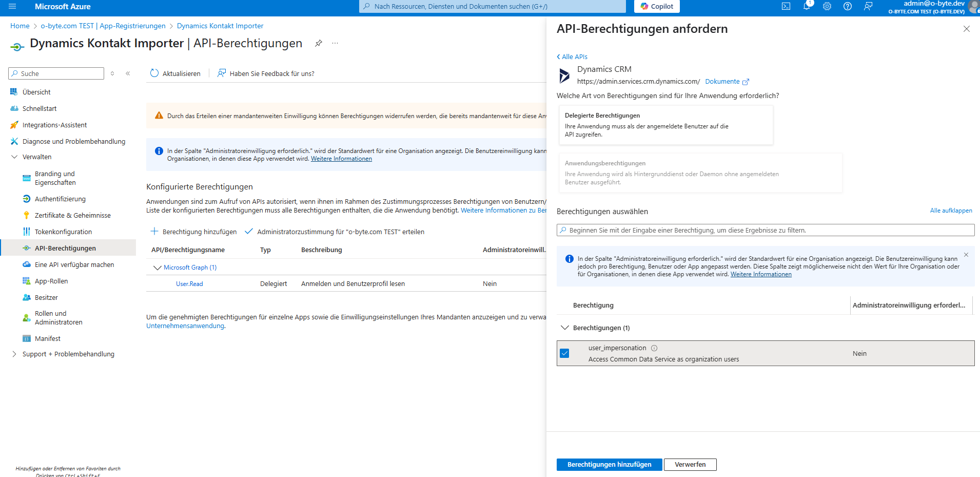Open Zertifikate & Geheimnisse menu item
This screenshot has height=477, width=980.
(x=72, y=216)
